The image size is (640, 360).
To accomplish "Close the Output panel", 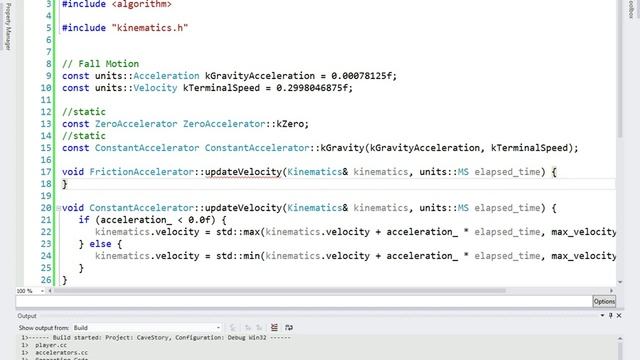I will [619, 316].
